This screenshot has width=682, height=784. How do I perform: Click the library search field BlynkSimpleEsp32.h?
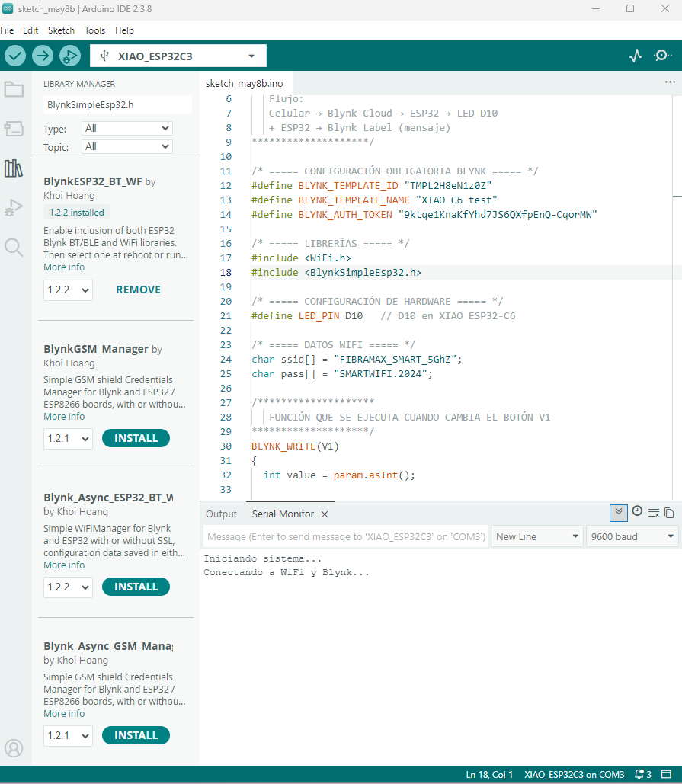coord(117,105)
